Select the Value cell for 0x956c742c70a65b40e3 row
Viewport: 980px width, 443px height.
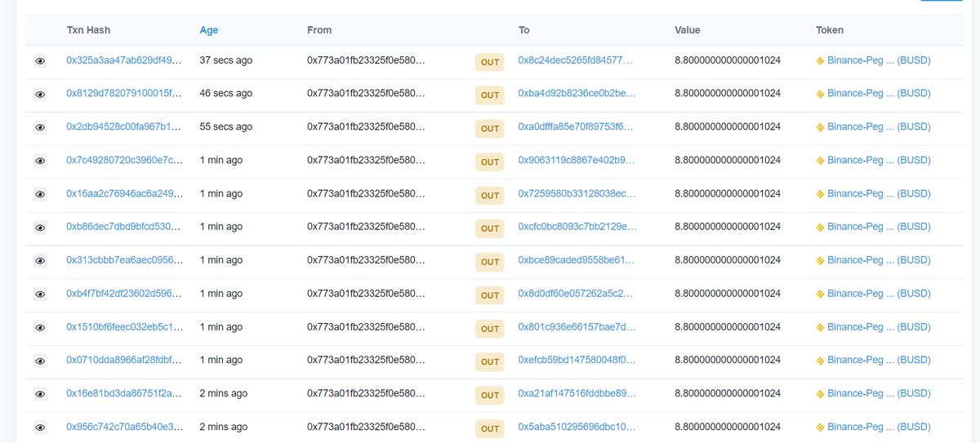click(728, 427)
